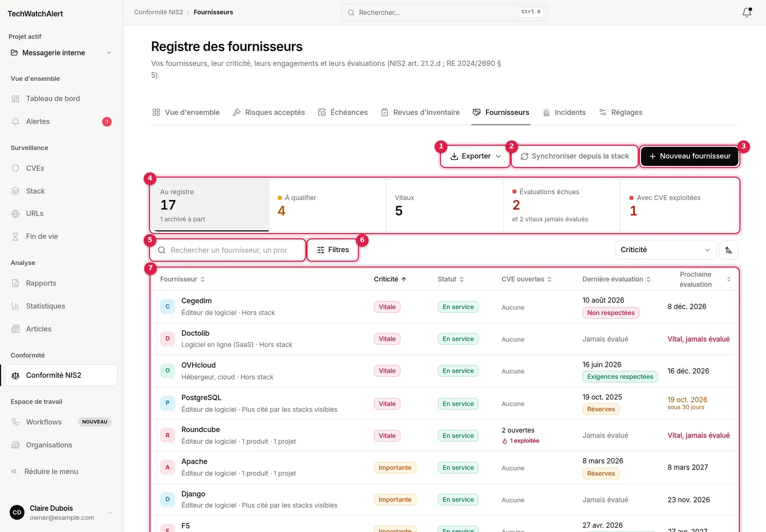Select Conformité NIS2 in sidebar
766x532 pixels.
click(61, 375)
